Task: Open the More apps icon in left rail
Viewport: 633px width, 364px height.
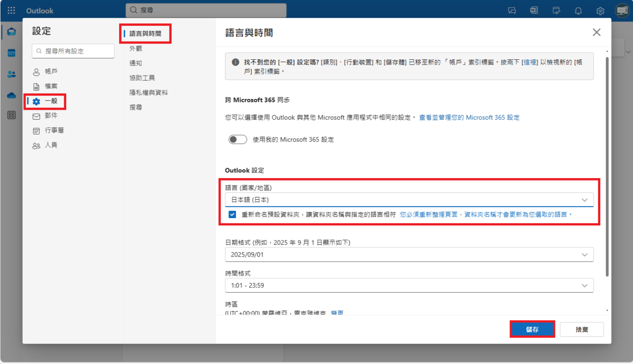Action: click(11, 115)
